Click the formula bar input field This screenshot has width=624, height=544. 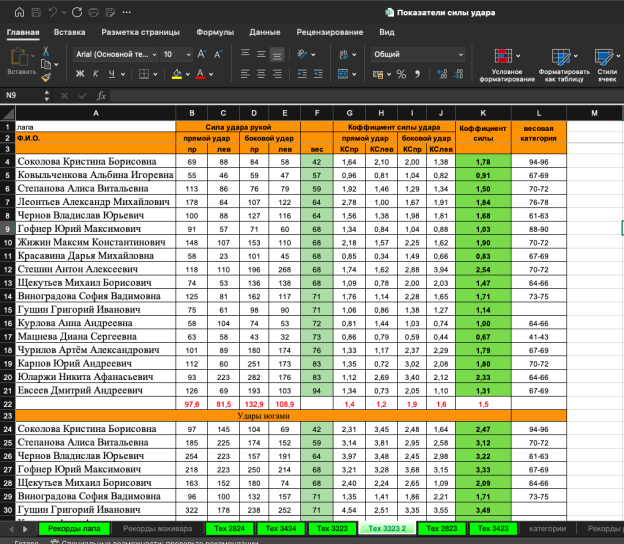click(x=366, y=96)
